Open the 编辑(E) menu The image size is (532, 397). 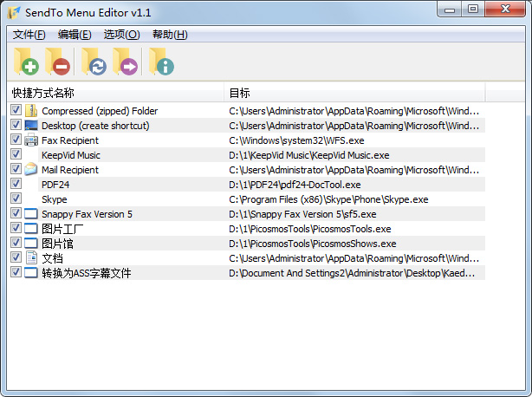point(75,35)
